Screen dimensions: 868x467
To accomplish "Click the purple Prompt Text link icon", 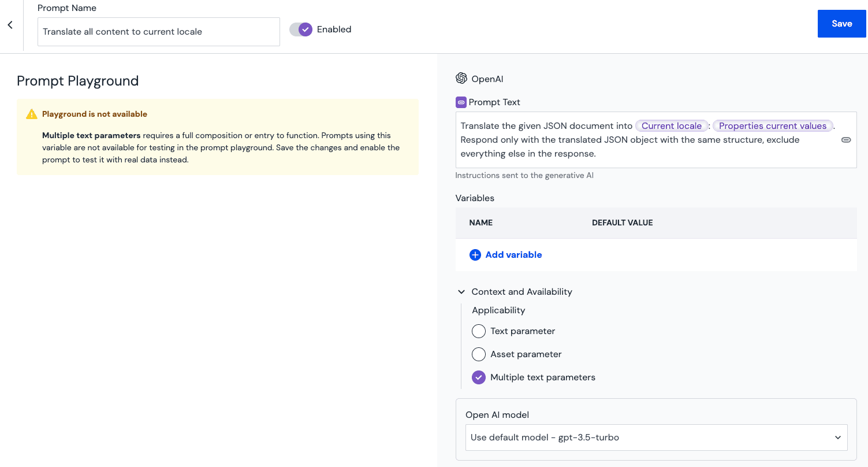I will 461,102.
